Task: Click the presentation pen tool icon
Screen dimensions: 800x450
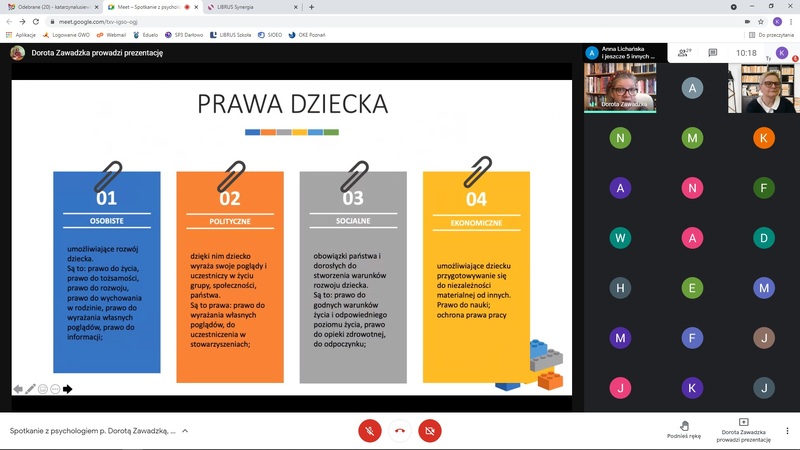Action: [x=30, y=389]
